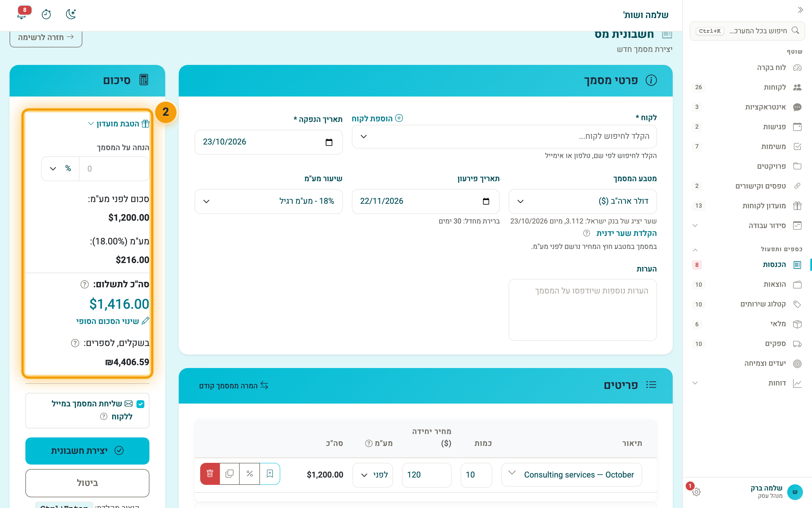812x508 pixels.
Task: Open the notifications bell icon
Action: (x=22, y=14)
